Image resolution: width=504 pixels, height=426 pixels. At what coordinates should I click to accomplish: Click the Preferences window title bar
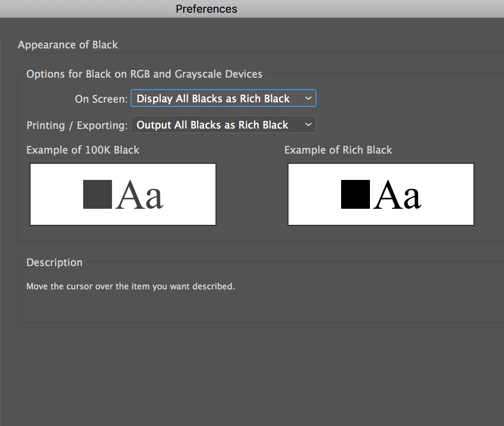207,9
